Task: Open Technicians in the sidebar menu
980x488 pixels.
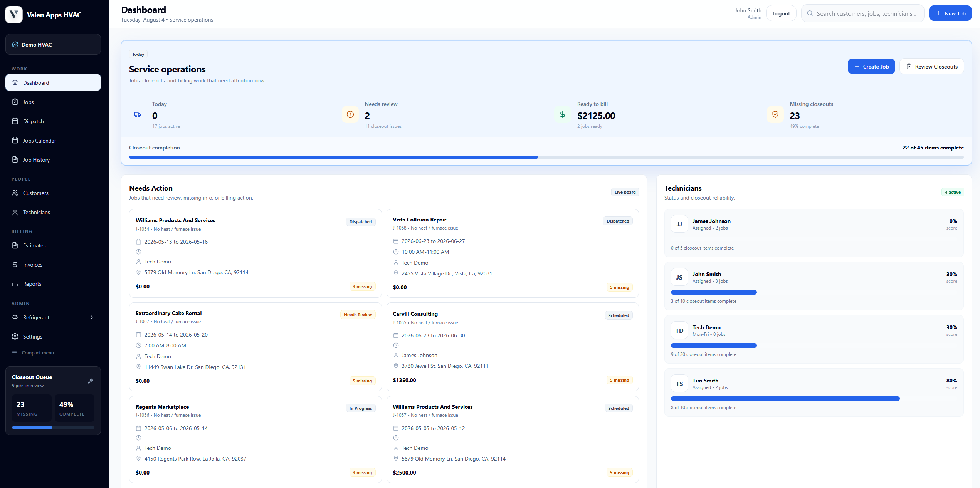Action: click(53, 212)
